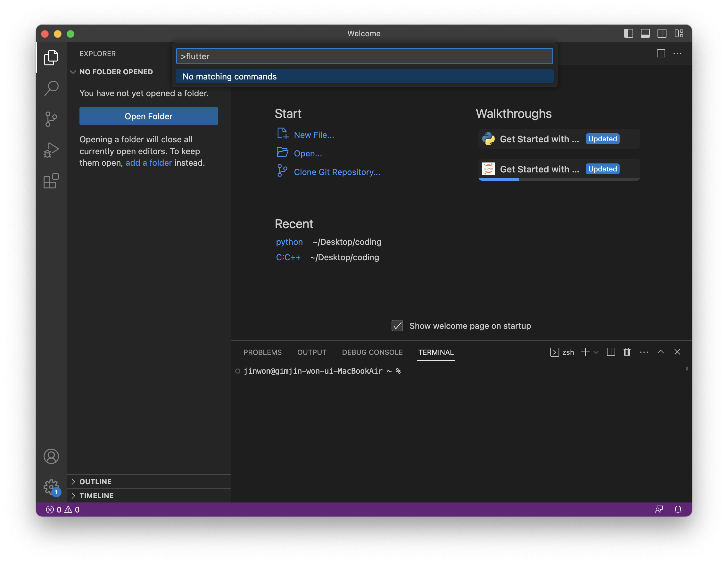Maximize the panel with the up chevron
The image size is (728, 564).
coord(660,352)
